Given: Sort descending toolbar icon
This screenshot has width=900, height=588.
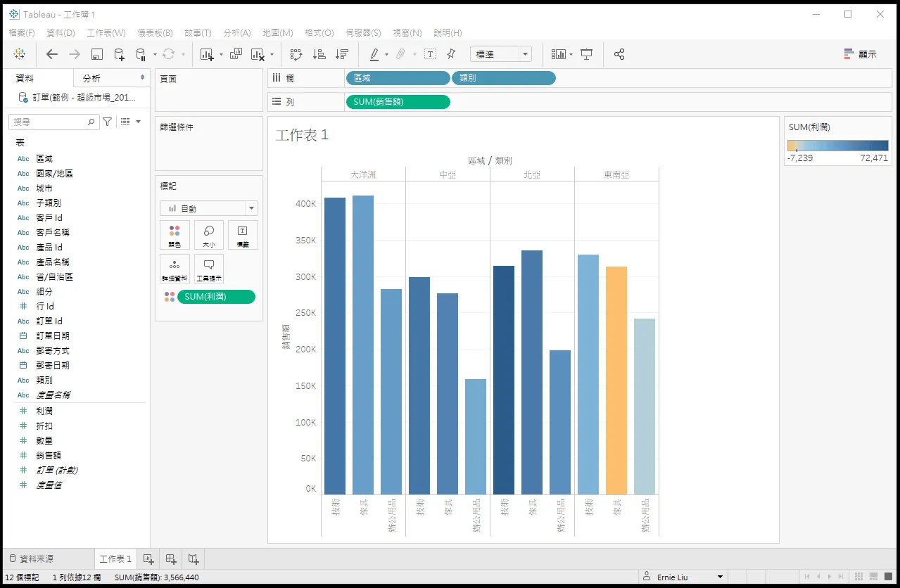Looking at the screenshot, I should 342,54.
